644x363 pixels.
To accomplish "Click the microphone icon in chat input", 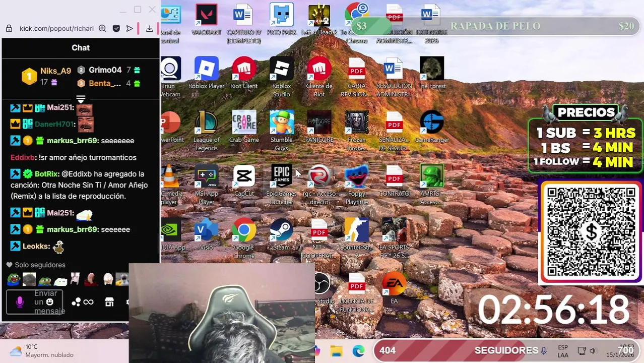I will (20, 301).
